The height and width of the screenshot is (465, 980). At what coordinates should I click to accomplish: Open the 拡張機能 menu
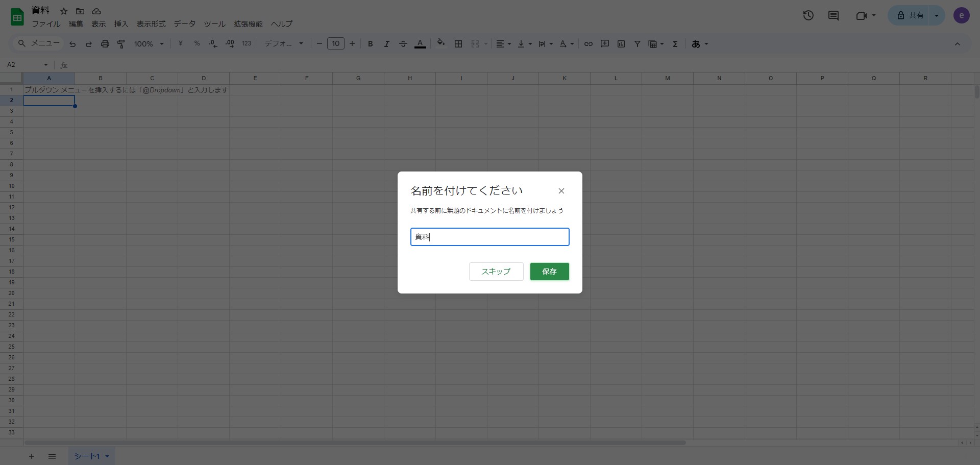pyautogui.click(x=248, y=24)
